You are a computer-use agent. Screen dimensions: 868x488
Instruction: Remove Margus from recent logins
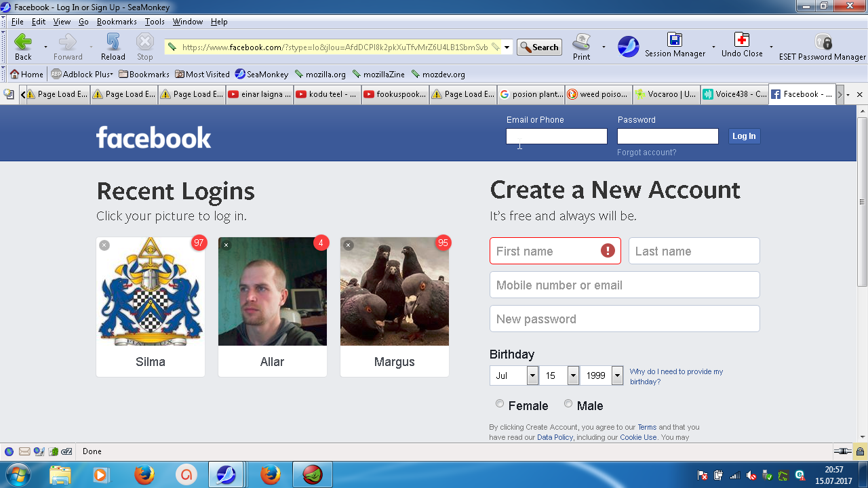coord(349,245)
